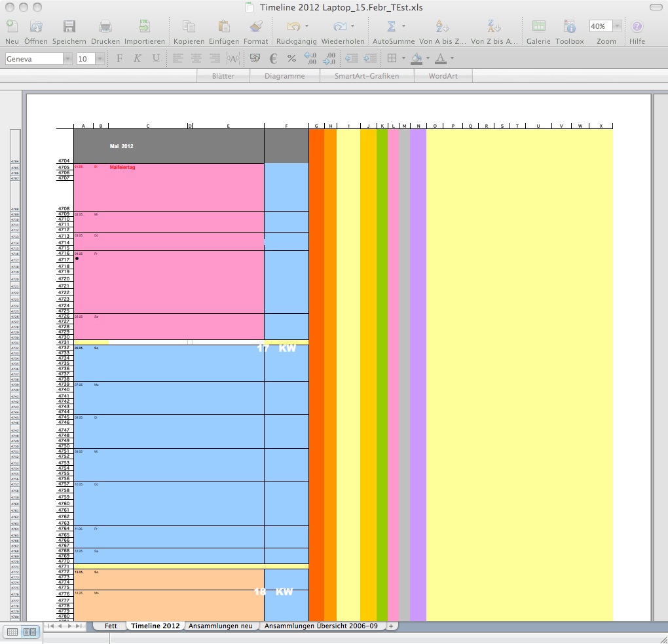This screenshot has width=668, height=644.
Task: Open the Galerie panel
Action: [x=538, y=26]
